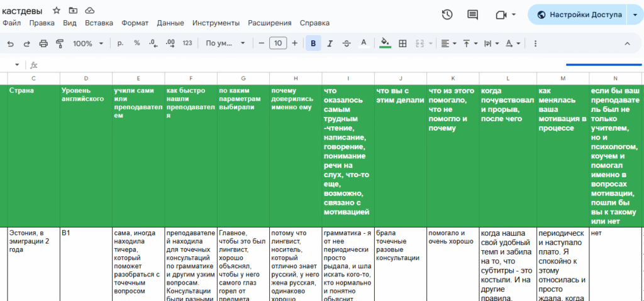Open the text color picker
This screenshot has width=644, height=301.
tap(364, 43)
